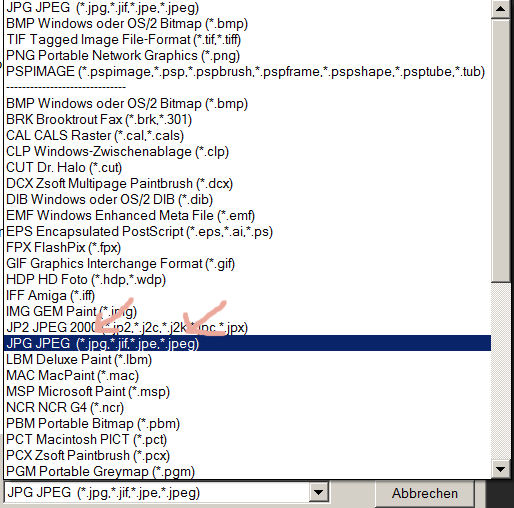Click the scrollbar down arrow

(500, 470)
